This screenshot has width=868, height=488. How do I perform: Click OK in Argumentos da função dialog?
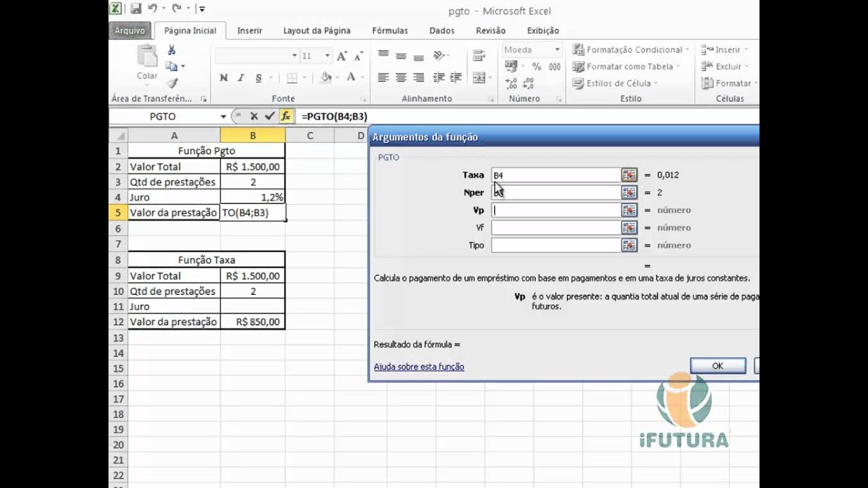click(717, 365)
